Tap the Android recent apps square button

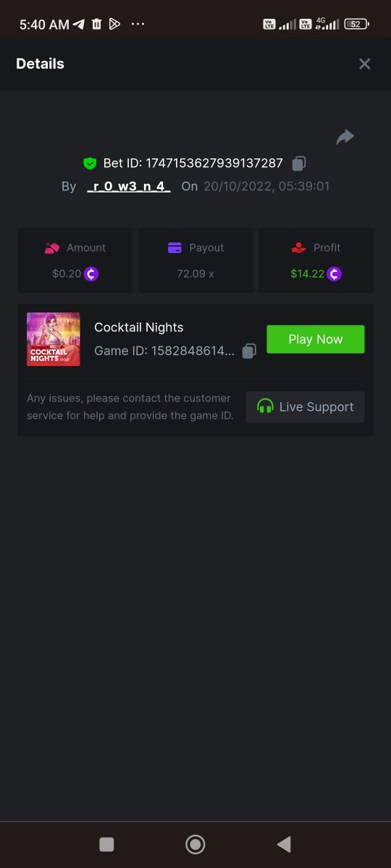pos(106,844)
